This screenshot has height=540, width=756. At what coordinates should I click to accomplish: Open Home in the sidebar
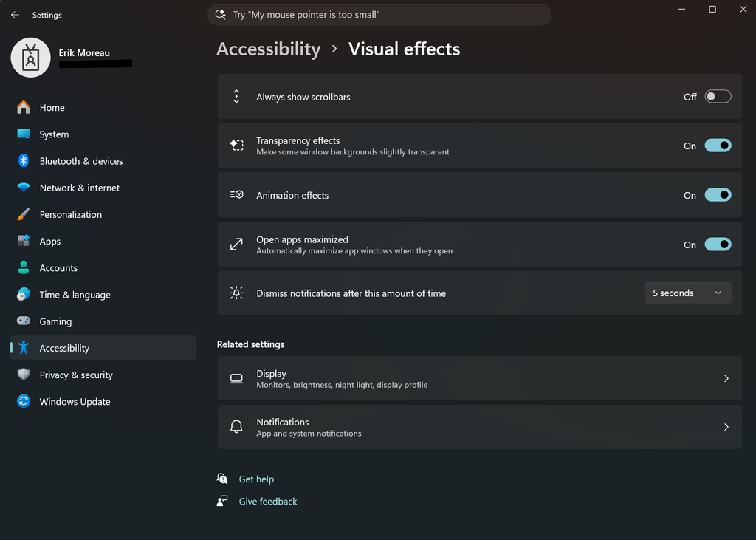point(103,107)
